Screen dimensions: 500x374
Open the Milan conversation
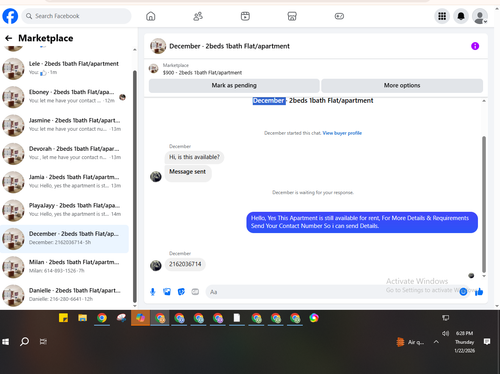click(x=65, y=267)
